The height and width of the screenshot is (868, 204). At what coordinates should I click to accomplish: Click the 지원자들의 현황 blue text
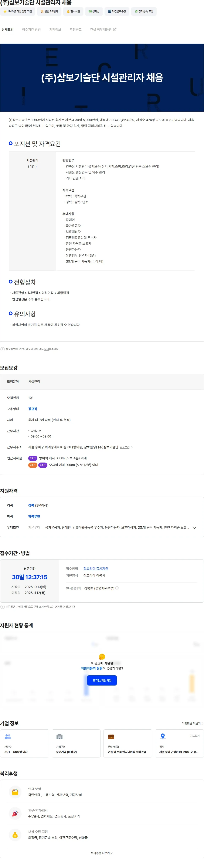coord(92,669)
